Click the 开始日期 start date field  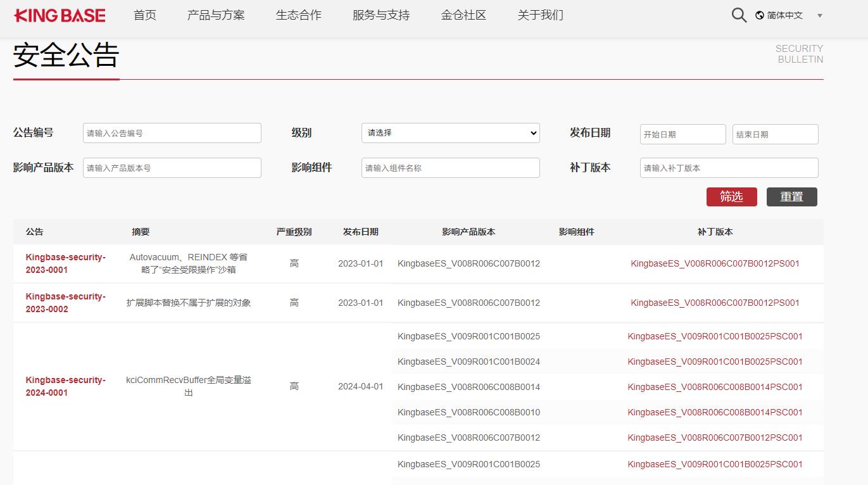[683, 134]
